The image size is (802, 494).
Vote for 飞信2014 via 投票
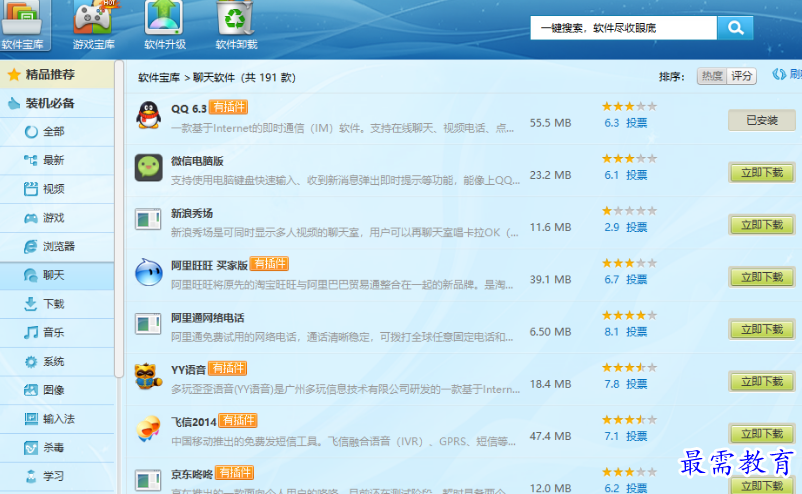point(637,436)
